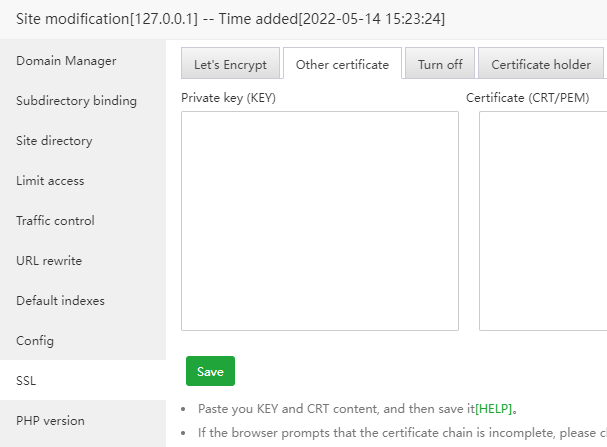Switch to the Certificate holder tab
The image size is (607, 447).
540,65
